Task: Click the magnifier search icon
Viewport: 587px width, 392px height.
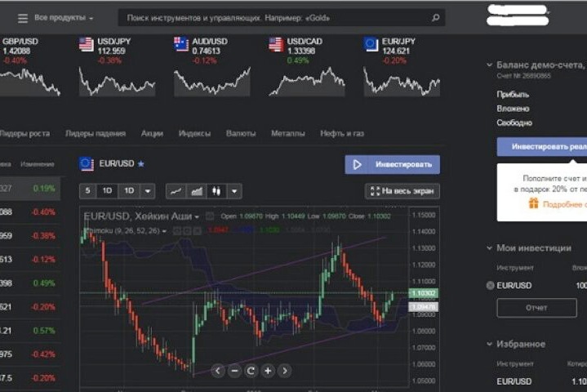Action: (x=435, y=18)
